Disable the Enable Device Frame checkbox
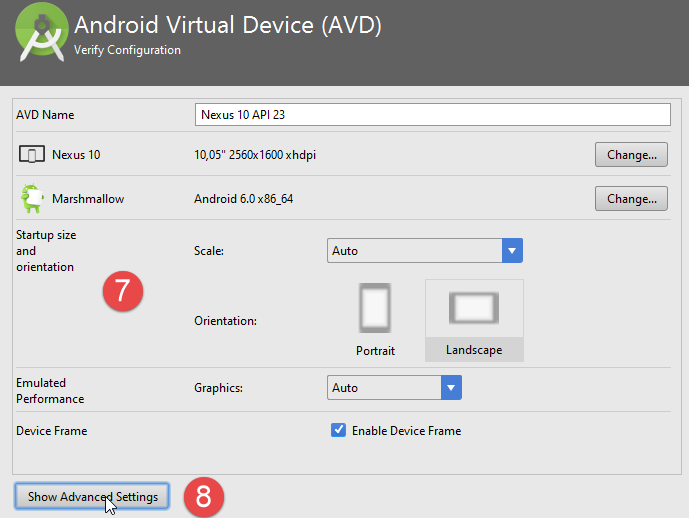The height and width of the screenshot is (518, 689). coord(338,431)
